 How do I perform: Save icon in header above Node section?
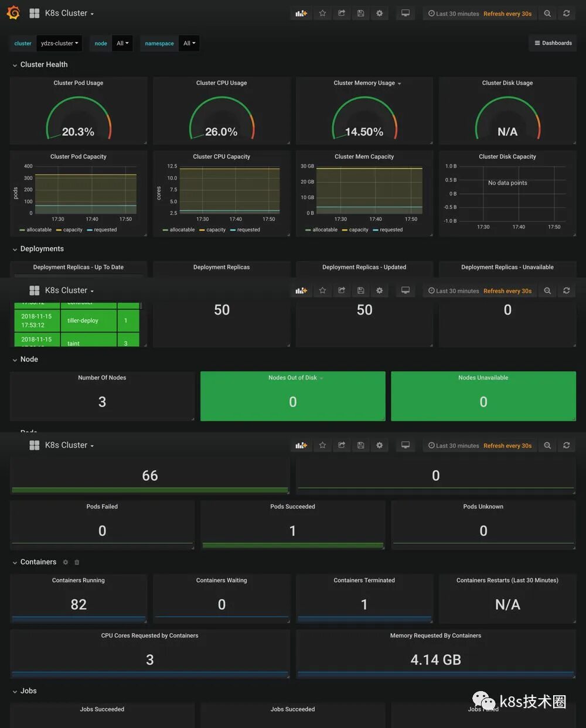pos(360,290)
